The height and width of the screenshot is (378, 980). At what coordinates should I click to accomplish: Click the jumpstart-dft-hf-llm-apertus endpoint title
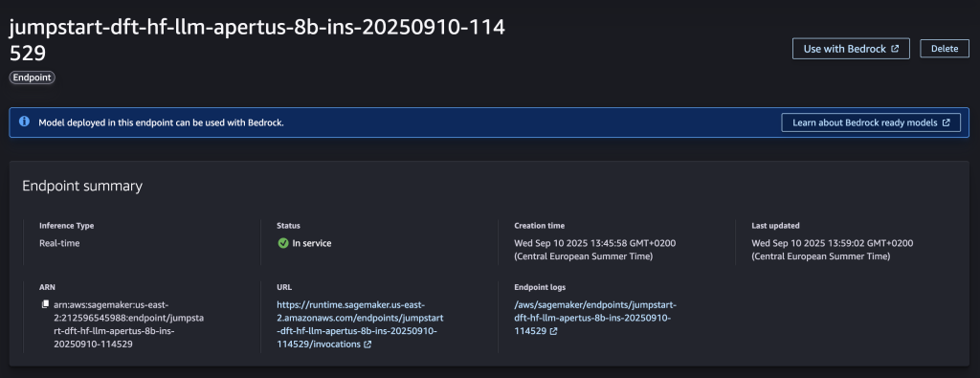(x=257, y=40)
